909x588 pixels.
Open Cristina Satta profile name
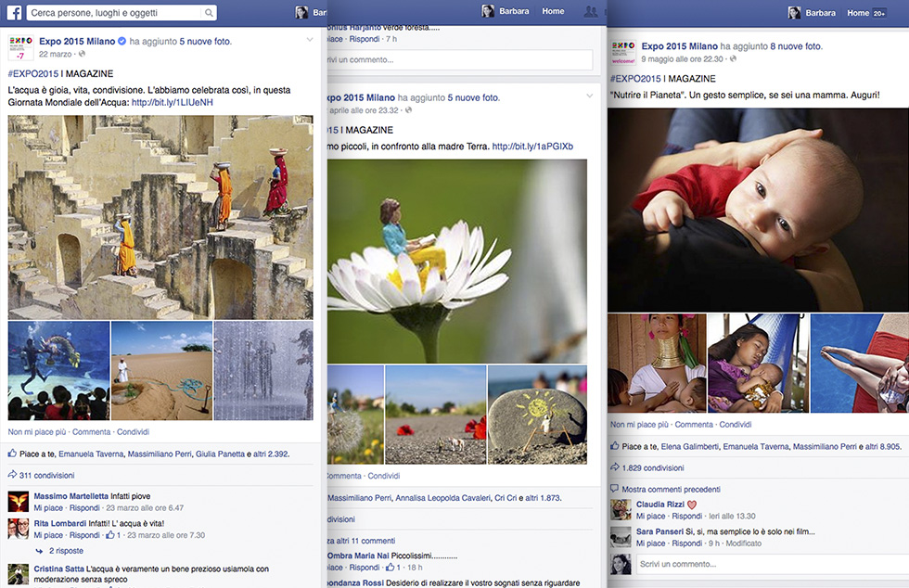(x=58, y=569)
